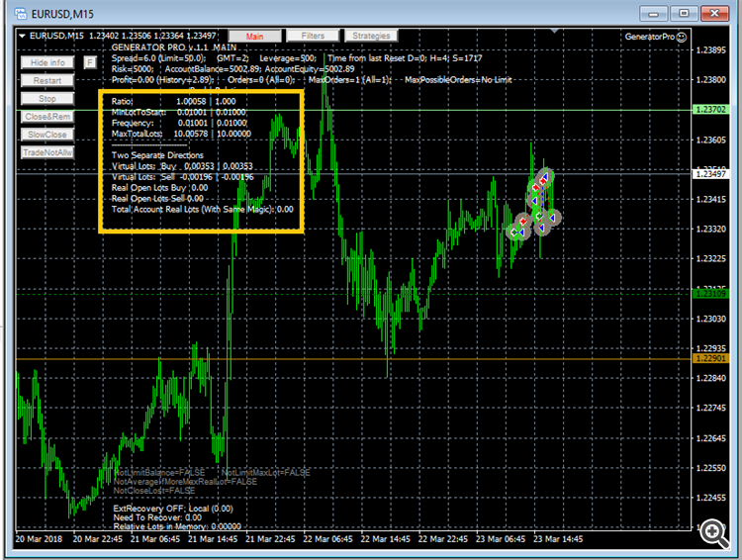This screenshot has width=742, height=560.
Task: Click the 'Need To Recover: 0.00' text
Action: coord(157,517)
